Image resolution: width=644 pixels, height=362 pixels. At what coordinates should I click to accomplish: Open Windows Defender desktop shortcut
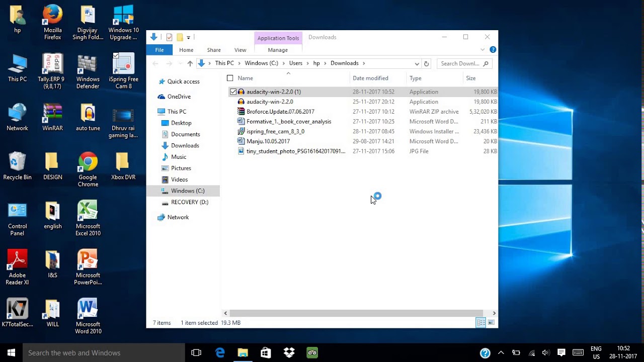[x=88, y=71]
